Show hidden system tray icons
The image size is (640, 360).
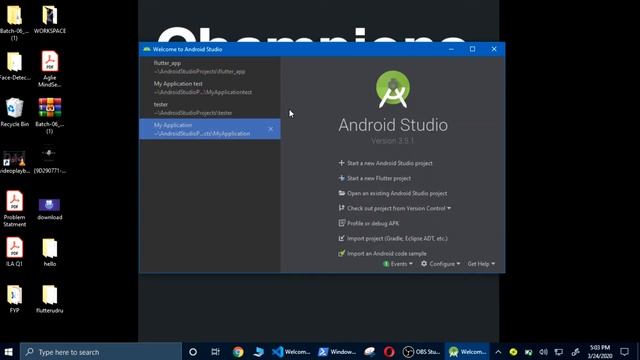pos(498,351)
